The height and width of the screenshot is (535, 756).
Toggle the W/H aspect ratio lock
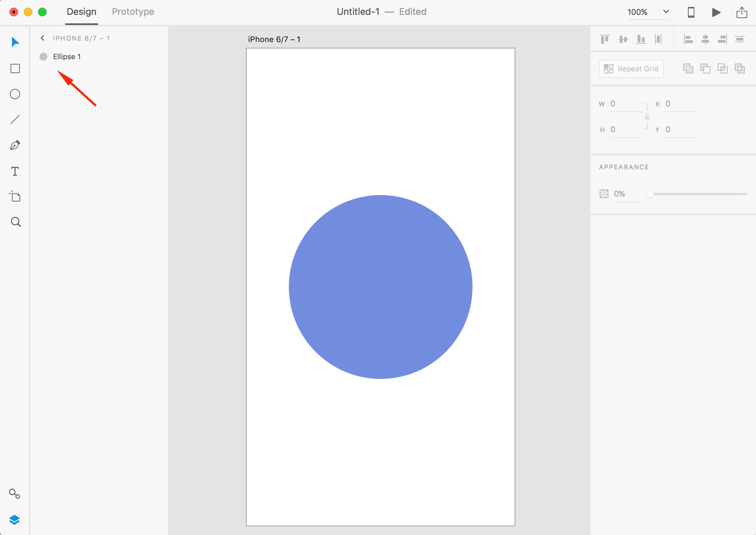coord(646,117)
